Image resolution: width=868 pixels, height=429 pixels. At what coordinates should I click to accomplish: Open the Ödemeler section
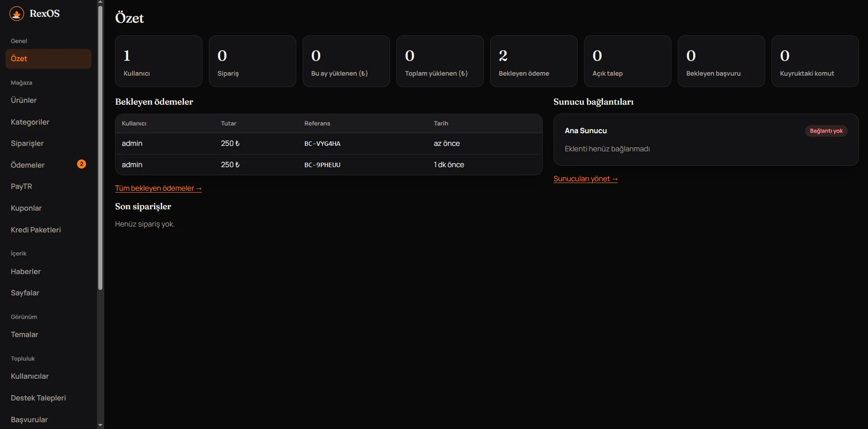(48, 165)
